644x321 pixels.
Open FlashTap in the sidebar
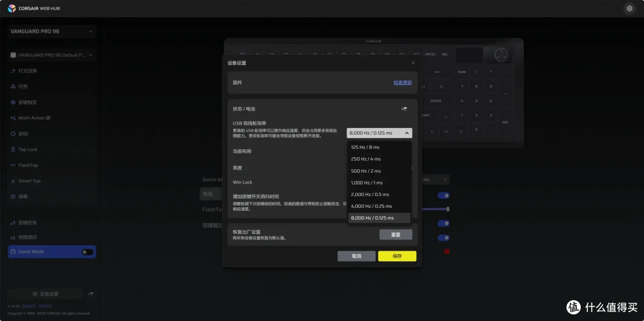click(52, 165)
